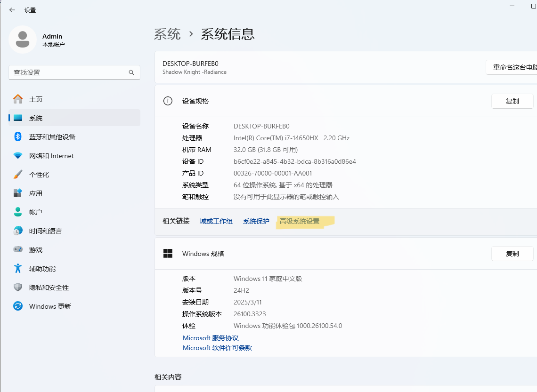Open Microsoft 软件许可条款 link
The height and width of the screenshot is (392, 537).
(x=217, y=348)
